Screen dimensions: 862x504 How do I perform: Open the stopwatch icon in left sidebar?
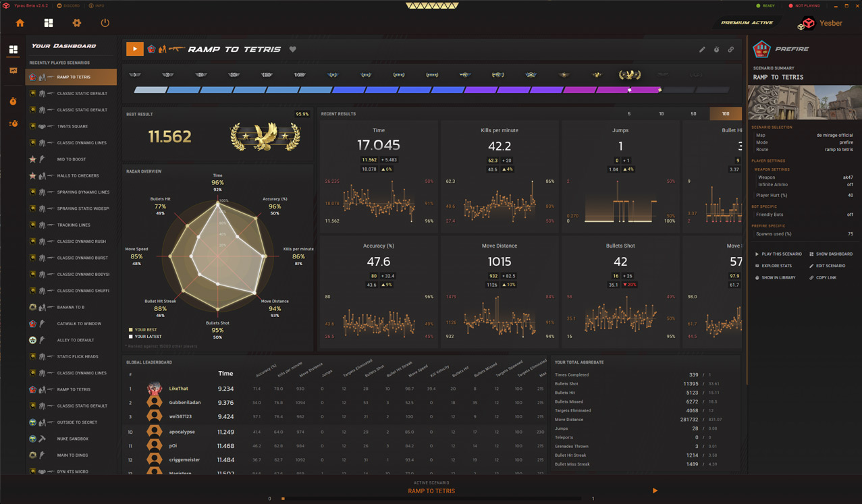(x=13, y=101)
